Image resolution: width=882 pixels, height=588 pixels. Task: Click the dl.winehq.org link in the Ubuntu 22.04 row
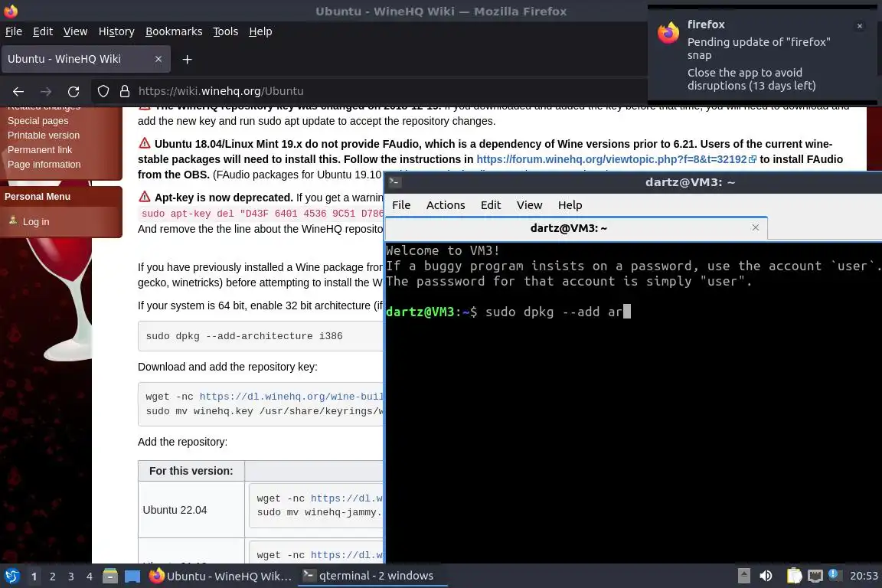[x=347, y=498]
